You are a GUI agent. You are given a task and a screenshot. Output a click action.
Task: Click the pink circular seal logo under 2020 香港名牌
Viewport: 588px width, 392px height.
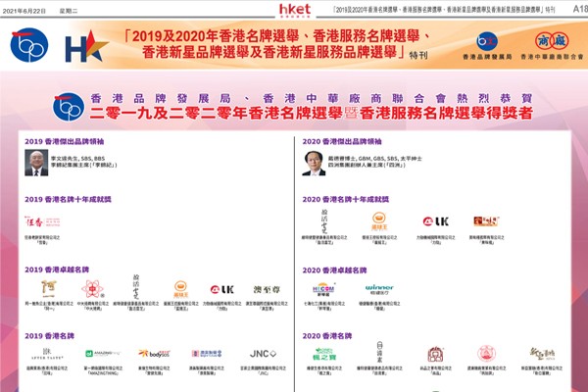pos(486,354)
